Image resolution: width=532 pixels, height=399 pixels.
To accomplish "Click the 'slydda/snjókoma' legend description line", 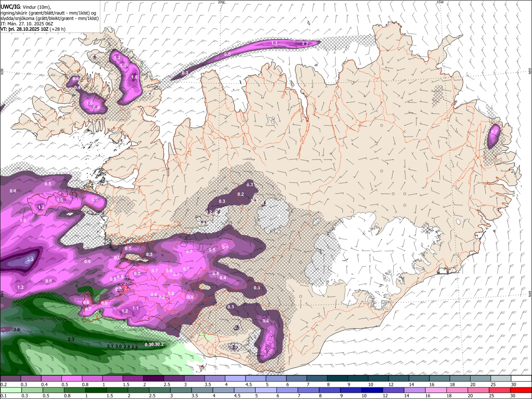I will pos(49,18).
